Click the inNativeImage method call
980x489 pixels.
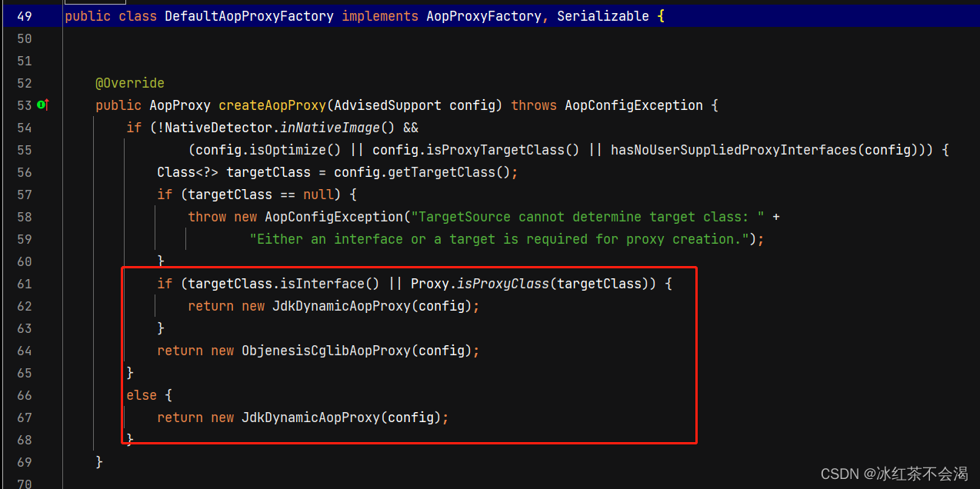point(330,128)
